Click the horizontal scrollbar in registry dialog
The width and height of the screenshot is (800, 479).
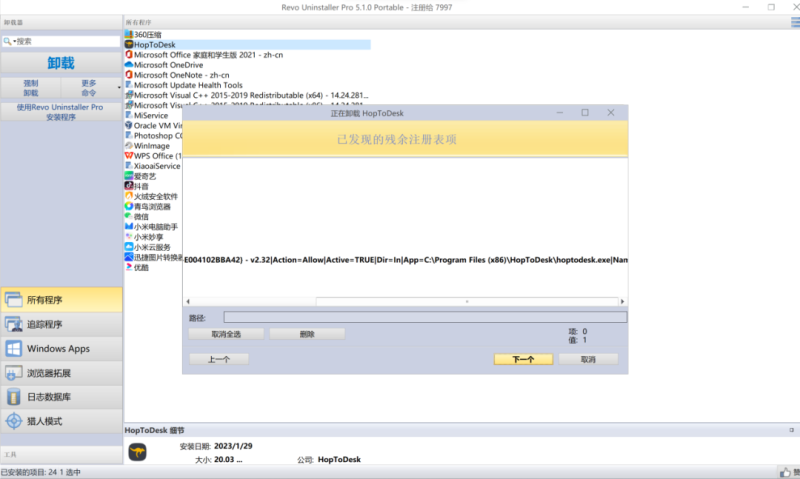pyautogui.click(x=466, y=301)
